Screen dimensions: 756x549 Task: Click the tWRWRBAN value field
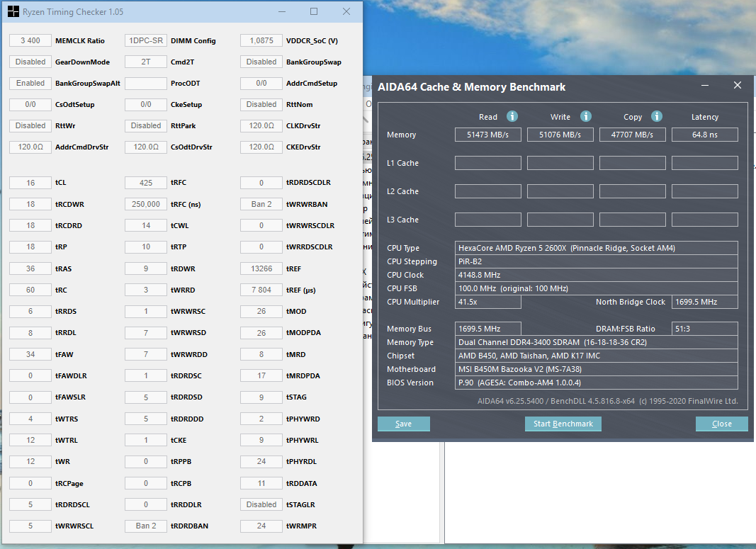point(261,204)
